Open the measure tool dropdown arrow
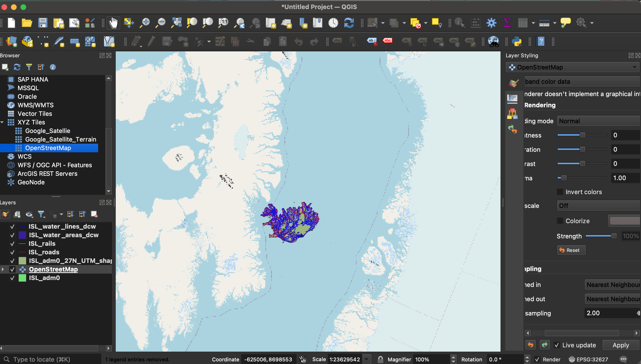641x364 pixels. (x=554, y=23)
